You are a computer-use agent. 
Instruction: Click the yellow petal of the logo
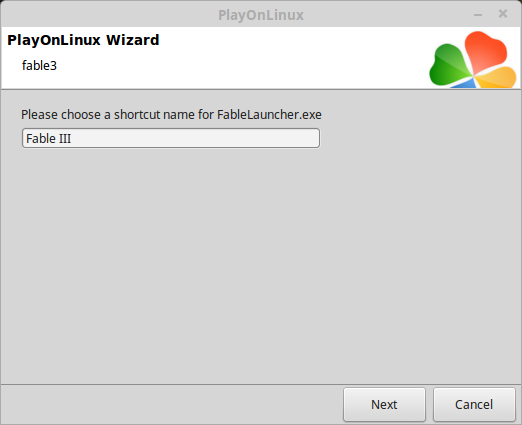pyautogui.click(x=498, y=79)
